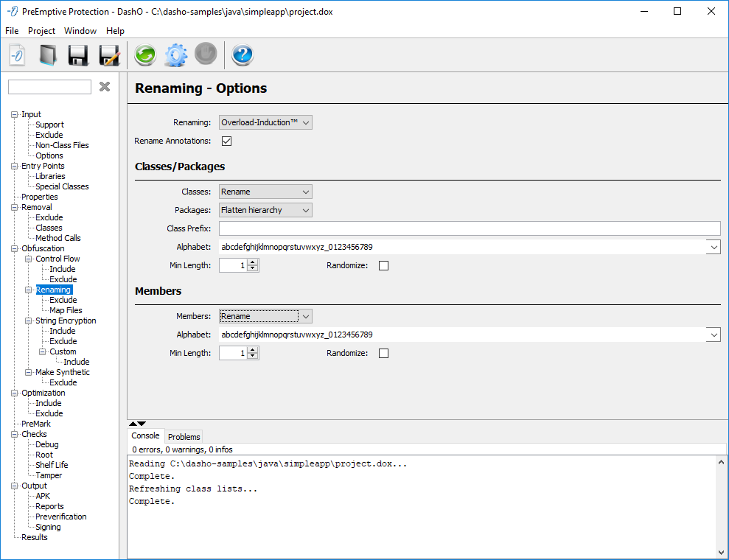The image size is (729, 560).
Task: Clear the search filter with the X icon
Action: [105, 87]
